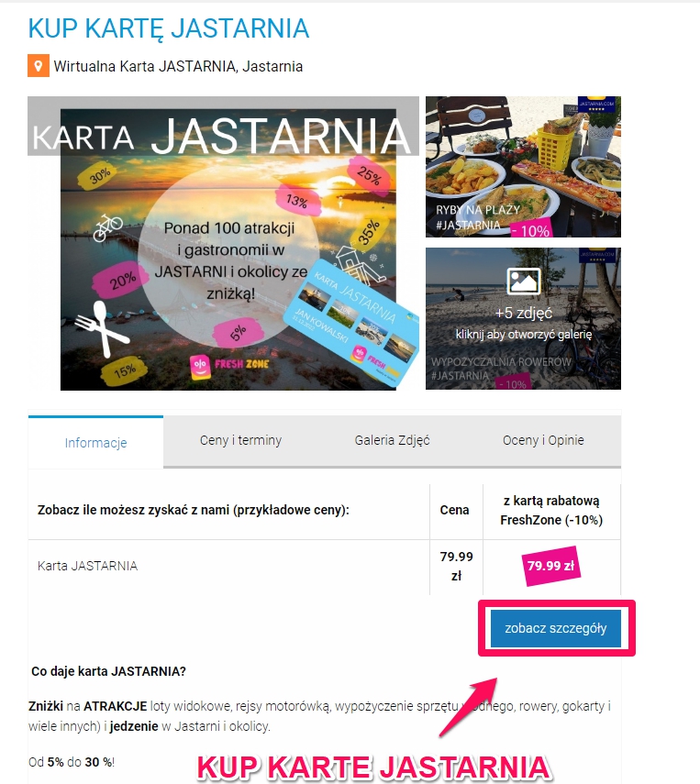Click the fork and spoon icon on the banner
The width and height of the screenshot is (700, 784).
(102, 328)
